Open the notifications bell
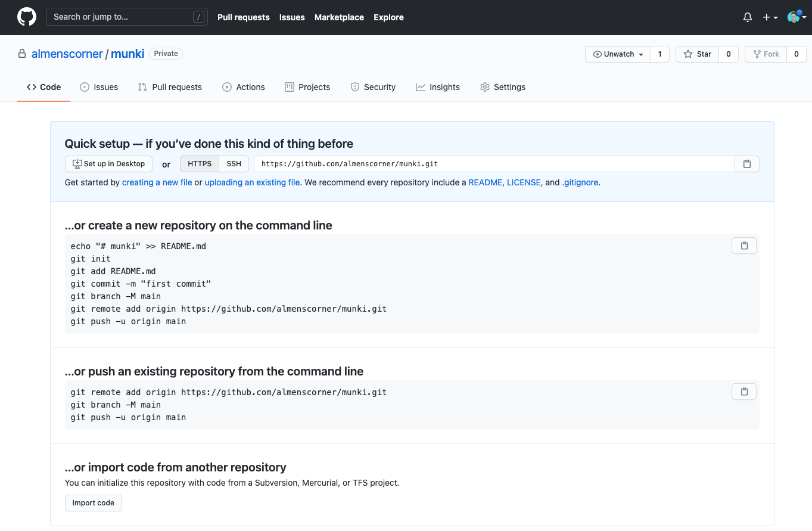This screenshot has width=812, height=531. pyautogui.click(x=748, y=17)
